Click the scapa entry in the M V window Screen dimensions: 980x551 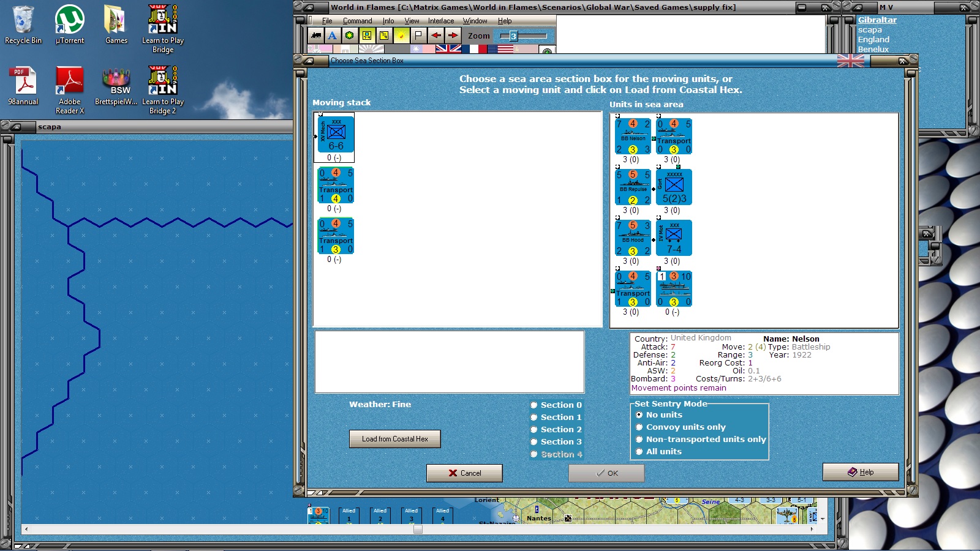870,29
